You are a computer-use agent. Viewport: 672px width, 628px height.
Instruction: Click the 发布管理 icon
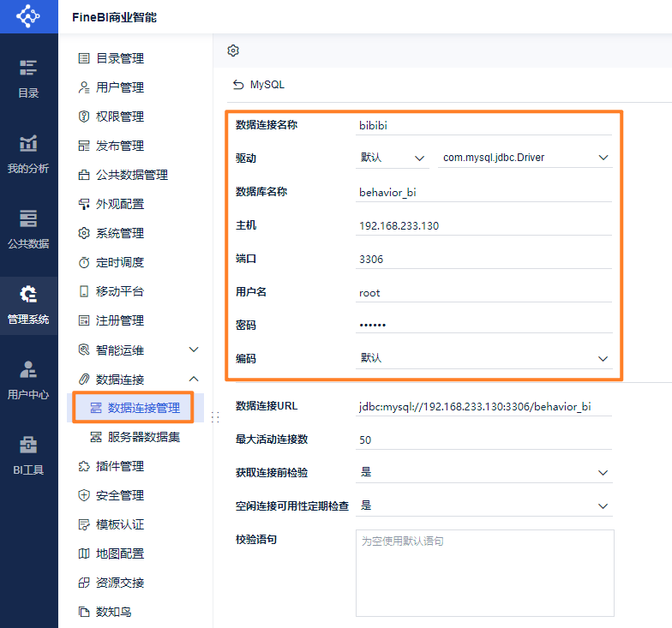coord(84,146)
